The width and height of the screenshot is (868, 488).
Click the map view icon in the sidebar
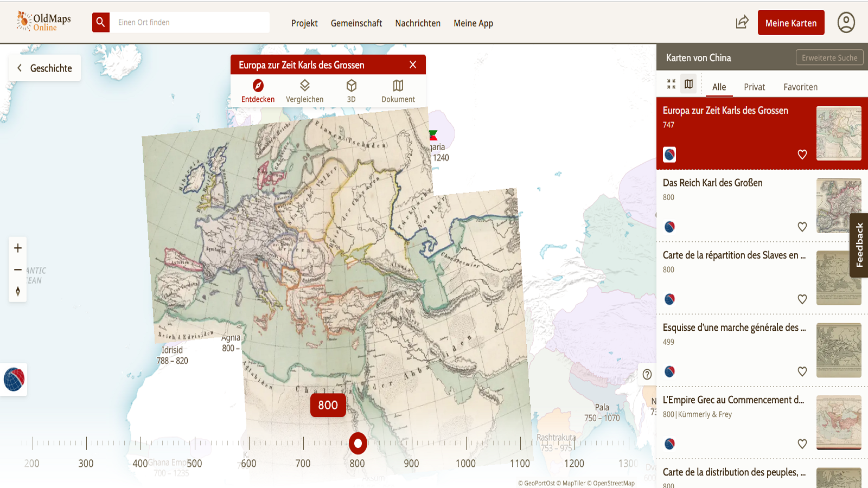(688, 84)
